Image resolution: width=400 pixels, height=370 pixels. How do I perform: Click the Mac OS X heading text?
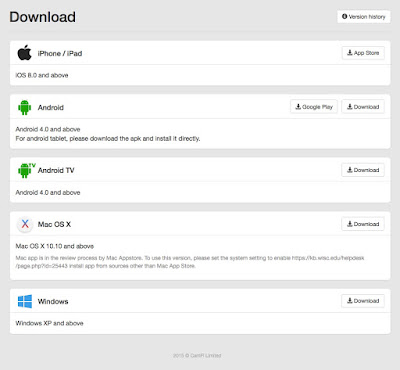tap(54, 224)
